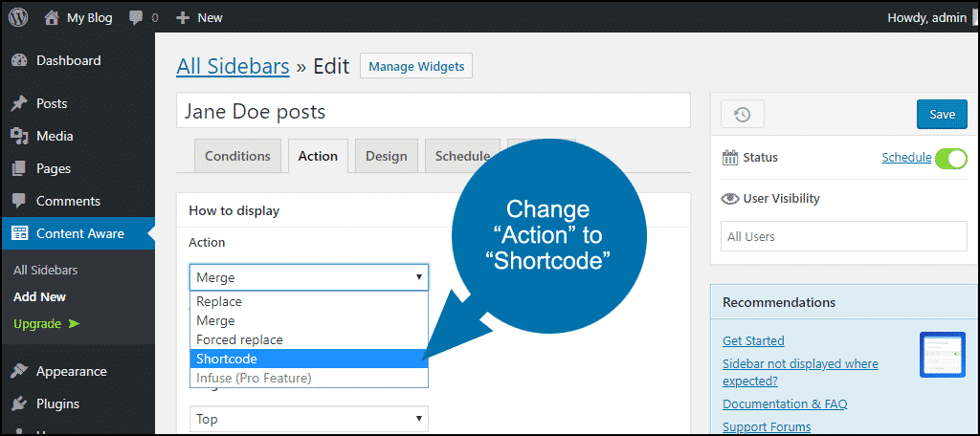Screen dimensions: 980x436
Task: Open Sidebar not displayed where expected link
Action: click(x=800, y=372)
